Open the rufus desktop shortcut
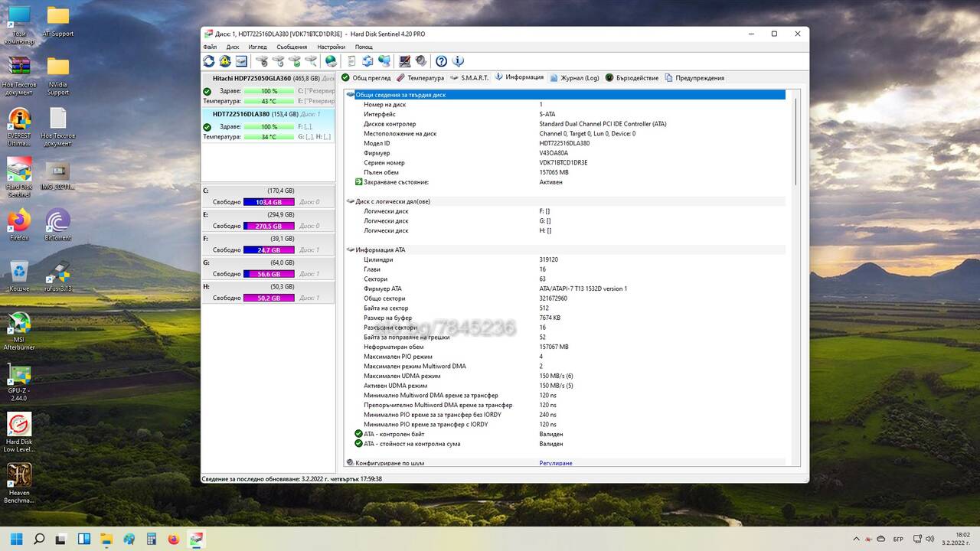This screenshot has width=980, height=551. (x=57, y=275)
